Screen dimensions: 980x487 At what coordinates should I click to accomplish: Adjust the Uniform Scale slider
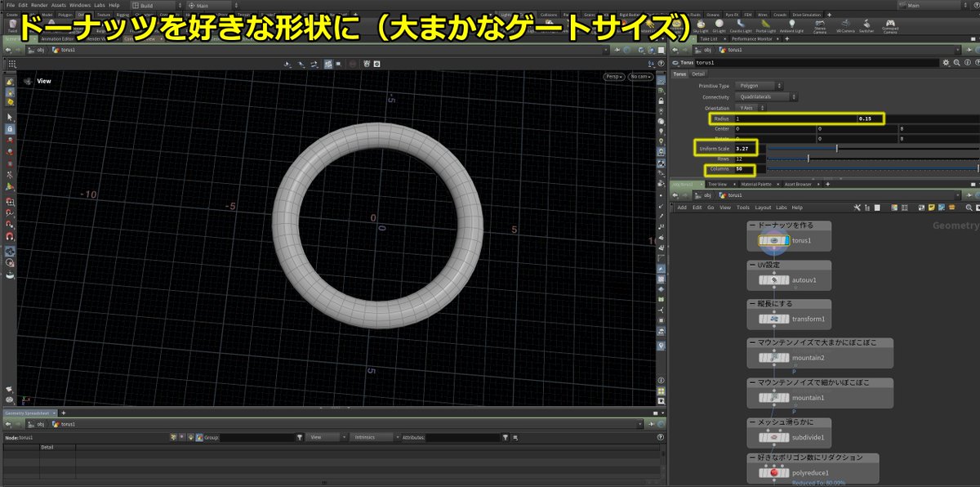(x=872, y=148)
